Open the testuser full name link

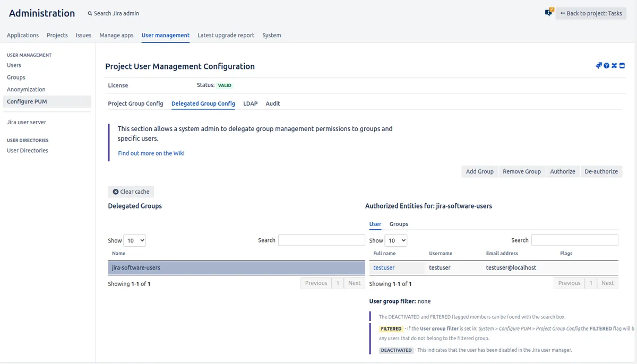pyautogui.click(x=384, y=268)
